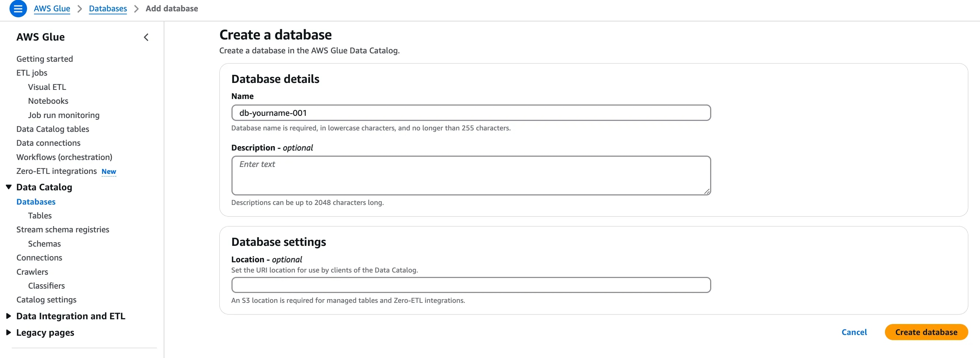The width and height of the screenshot is (980, 358).
Task: Open the hamburger navigation menu icon
Action: (18, 9)
